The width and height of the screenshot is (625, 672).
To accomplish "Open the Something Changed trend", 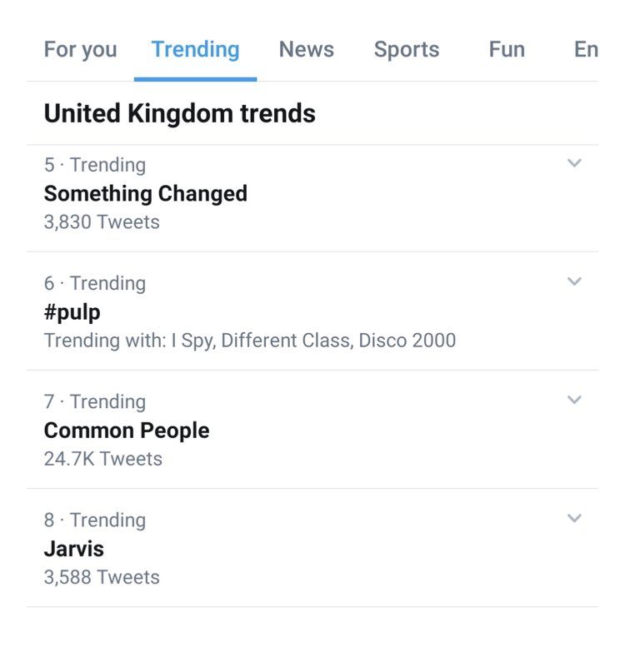I will 146,193.
